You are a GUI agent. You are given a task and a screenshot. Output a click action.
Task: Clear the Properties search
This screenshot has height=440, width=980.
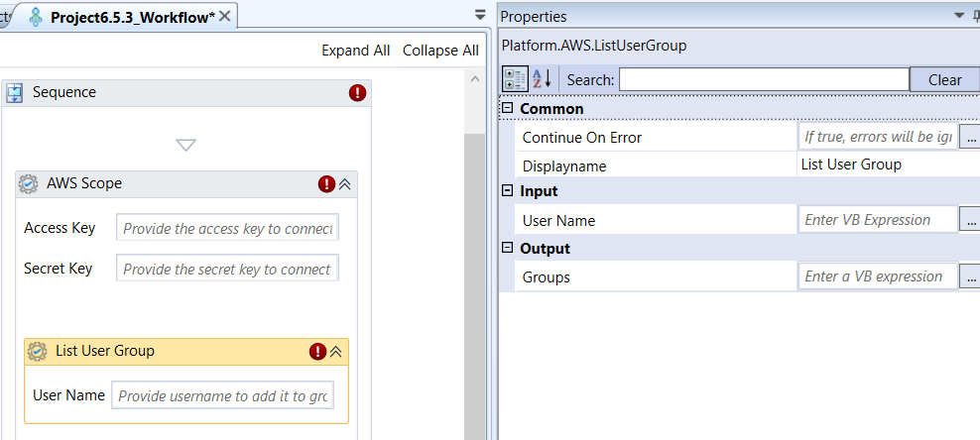click(944, 80)
